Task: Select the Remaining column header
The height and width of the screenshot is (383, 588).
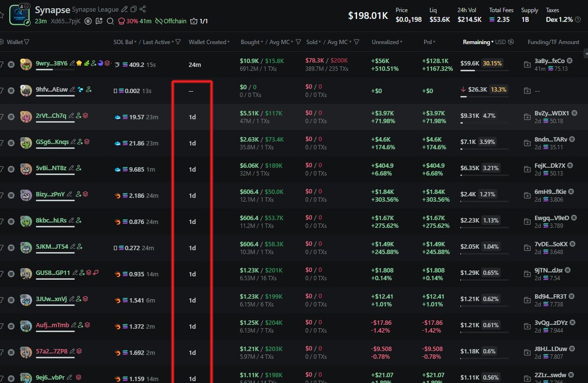Action: pos(476,42)
